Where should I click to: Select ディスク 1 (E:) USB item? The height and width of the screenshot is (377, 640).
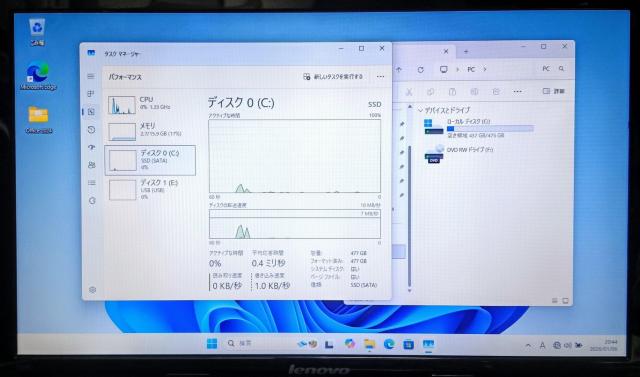[150, 189]
